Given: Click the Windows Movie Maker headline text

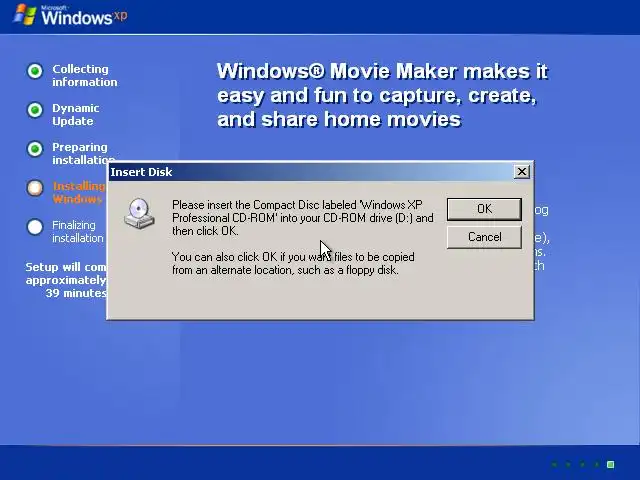Looking at the screenshot, I should (x=382, y=95).
